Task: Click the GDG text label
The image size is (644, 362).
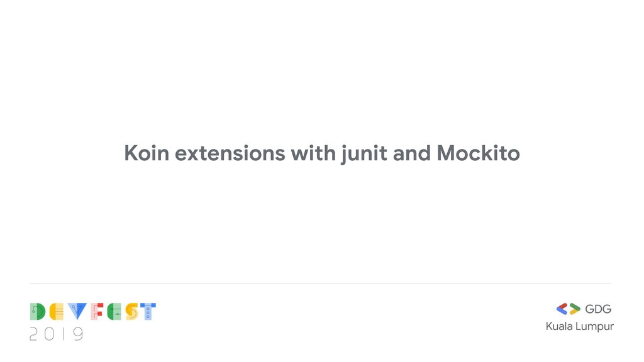Action: click(x=598, y=309)
